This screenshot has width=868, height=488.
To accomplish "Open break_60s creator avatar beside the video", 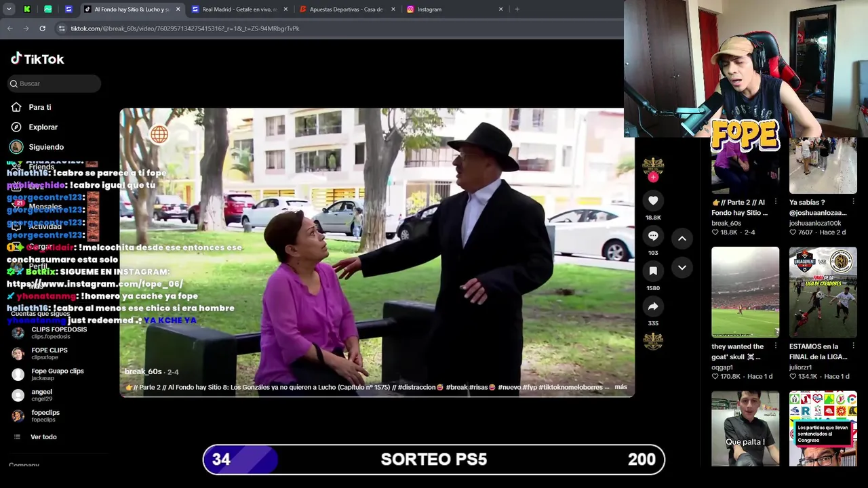I will point(653,167).
